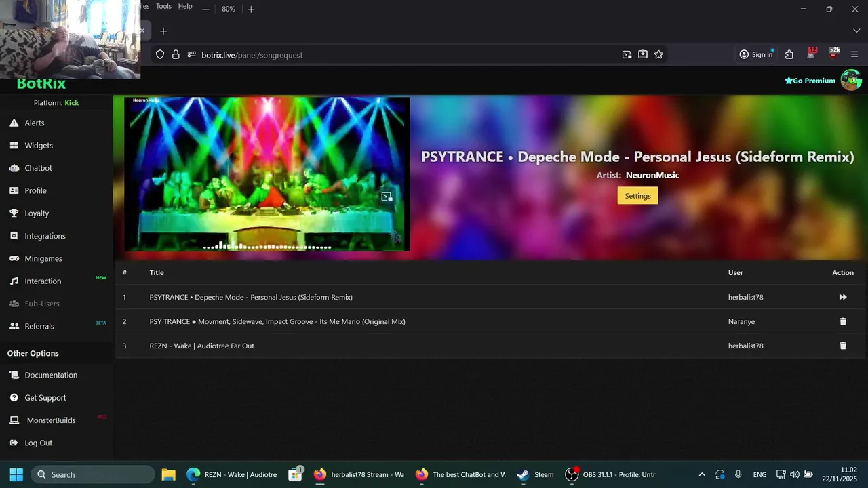Click the Alerts warning triangle icon

click(x=14, y=123)
